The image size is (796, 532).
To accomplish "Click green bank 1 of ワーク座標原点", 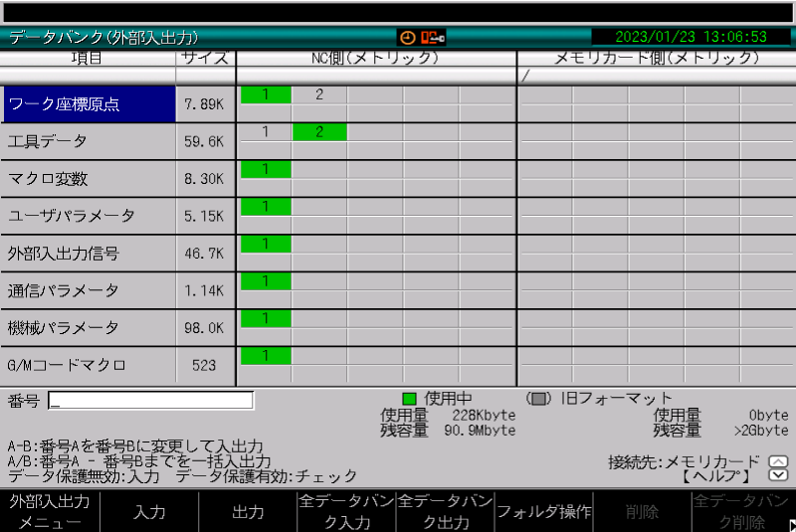I will coord(266,94).
